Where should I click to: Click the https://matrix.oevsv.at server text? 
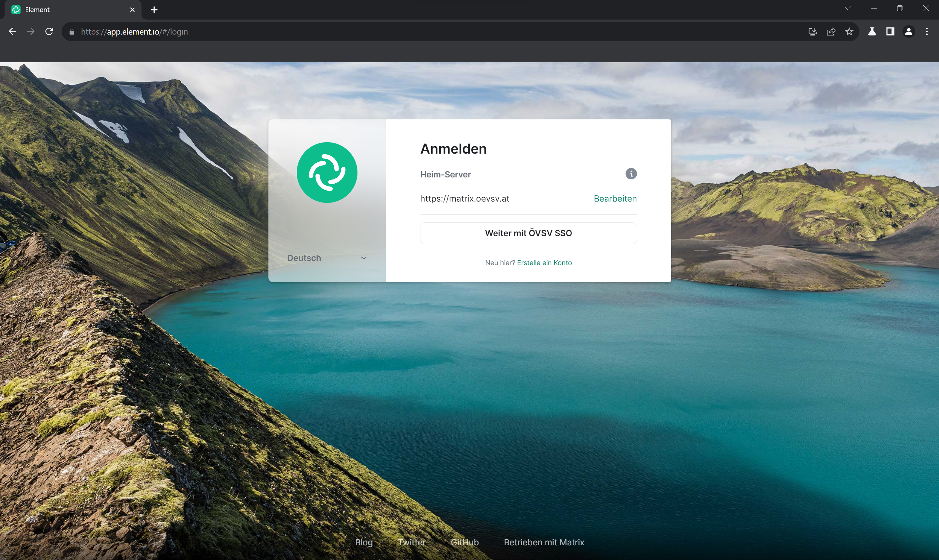[464, 199]
